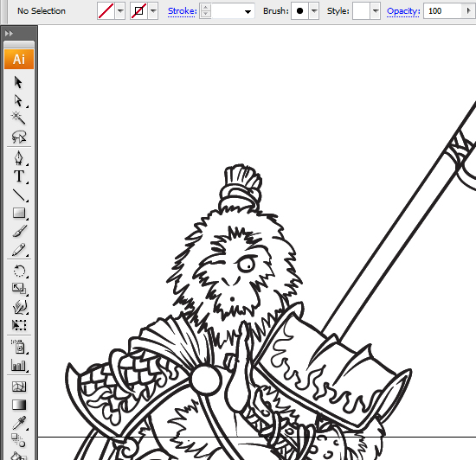Activate the Pencil tool
Viewport: 476px width, 460px height.
coord(19,250)
